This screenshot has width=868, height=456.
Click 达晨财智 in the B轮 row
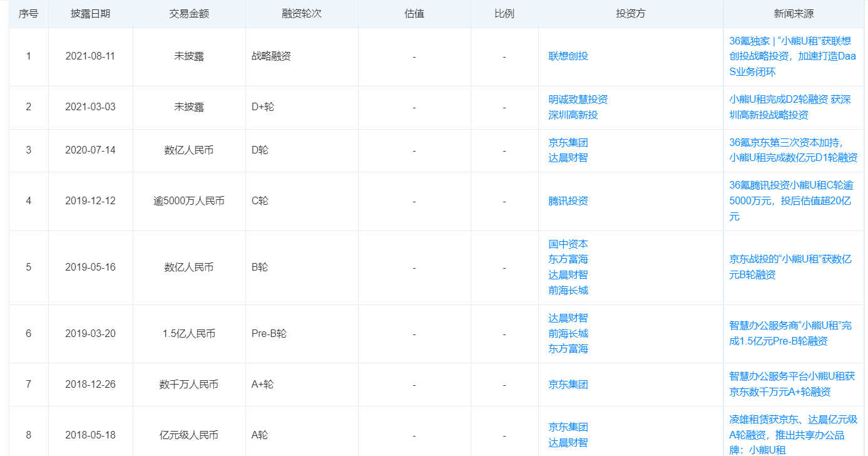(x=568, y=275)
